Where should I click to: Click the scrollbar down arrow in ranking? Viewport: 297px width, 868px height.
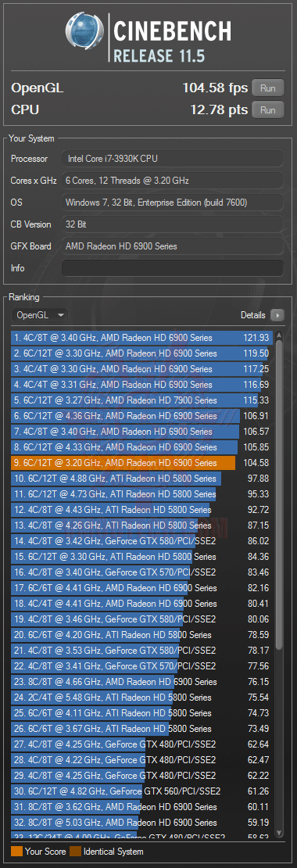click(279, 833)
